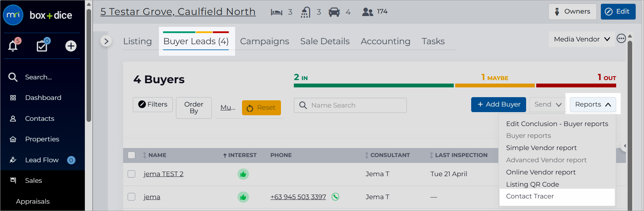The image size is (644, 211).
Task: Open the Filters button
Action: click(x=153, y=104)
